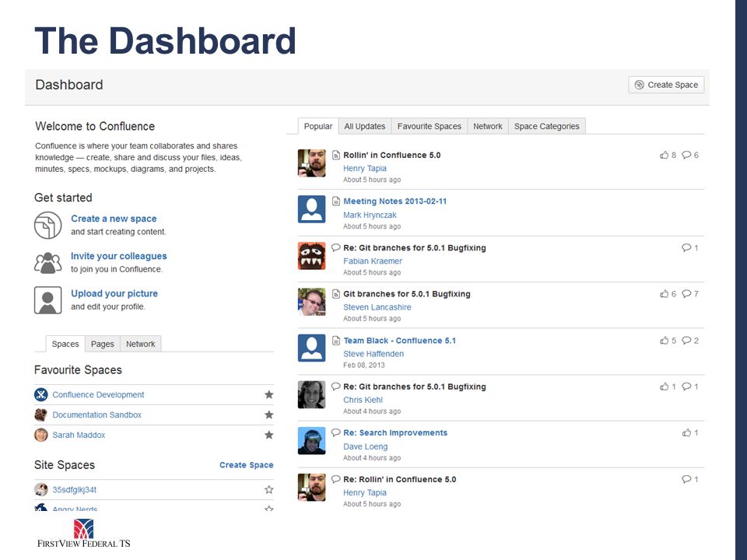The image size is (747, 560).
Task: Click Steven Lancashire's avatar photo
Action: [311, 302]
